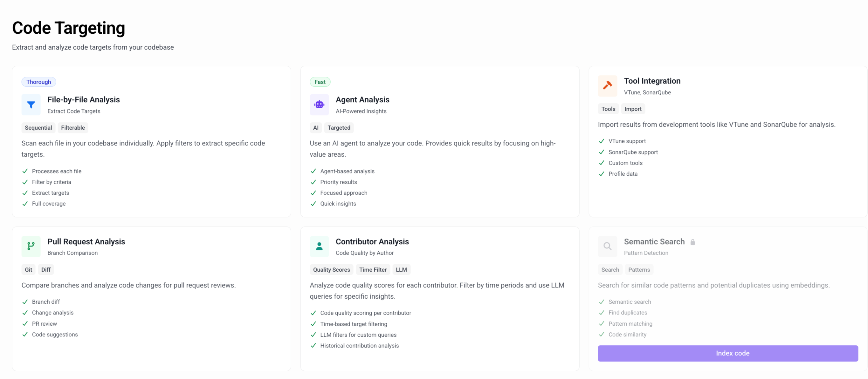Open the Contributor Analysis heading

tap(372, 242)
